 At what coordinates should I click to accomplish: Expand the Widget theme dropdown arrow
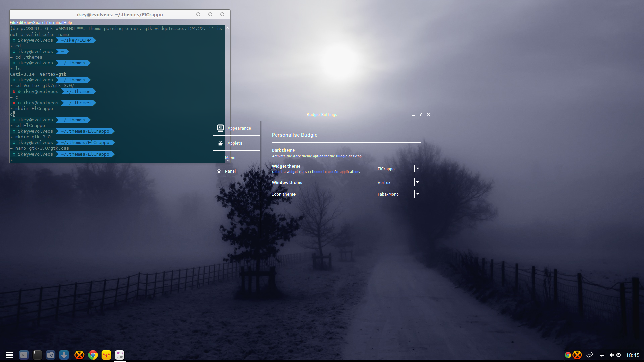(x=418, y=169)
